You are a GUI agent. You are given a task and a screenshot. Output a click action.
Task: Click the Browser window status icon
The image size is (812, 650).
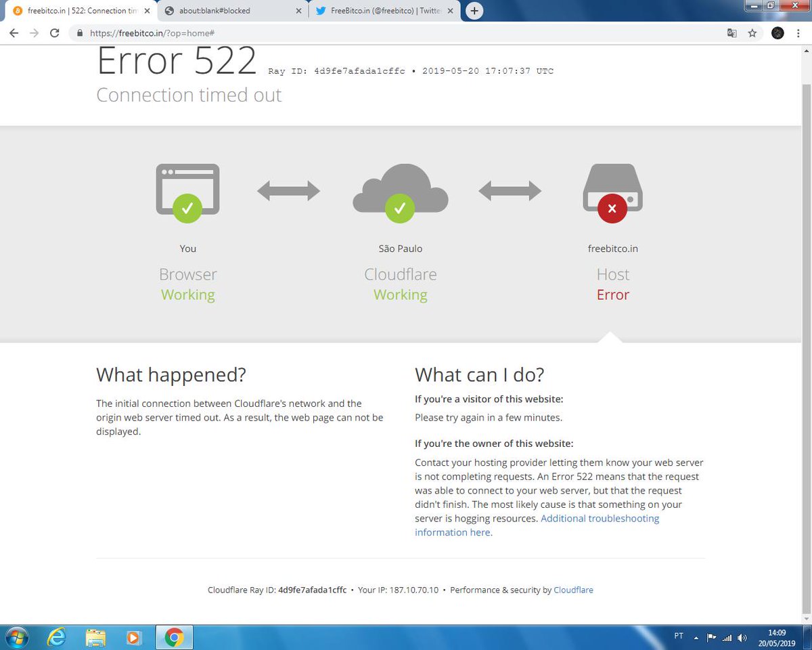pos(187,193)
